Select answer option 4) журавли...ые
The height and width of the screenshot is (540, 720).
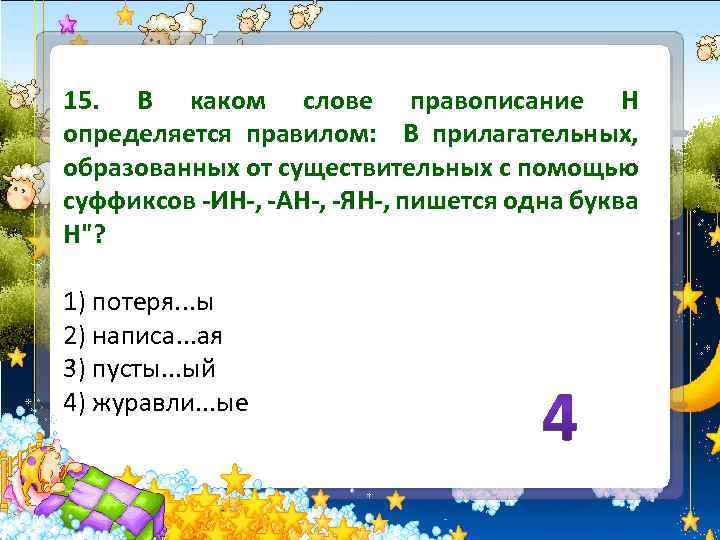pos(156,404)
